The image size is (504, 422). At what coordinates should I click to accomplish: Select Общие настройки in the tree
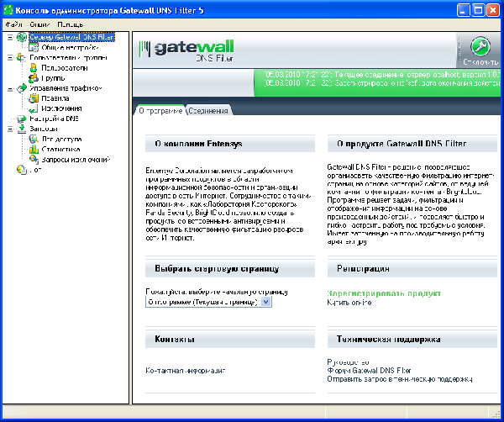click(x=70, y=48)
